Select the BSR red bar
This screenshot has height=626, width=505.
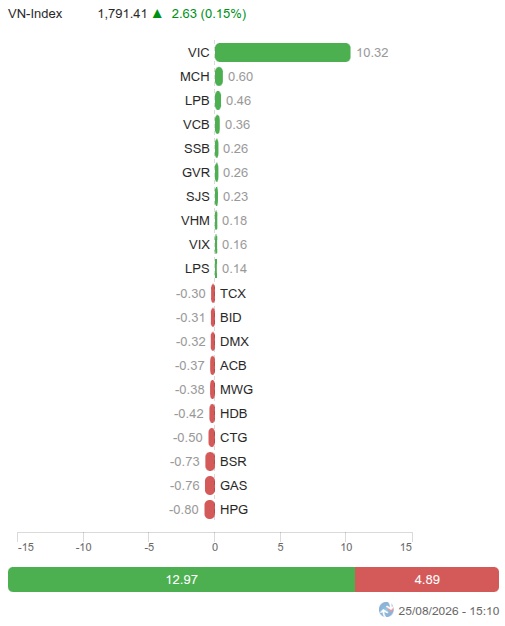[x=210, y=462]
